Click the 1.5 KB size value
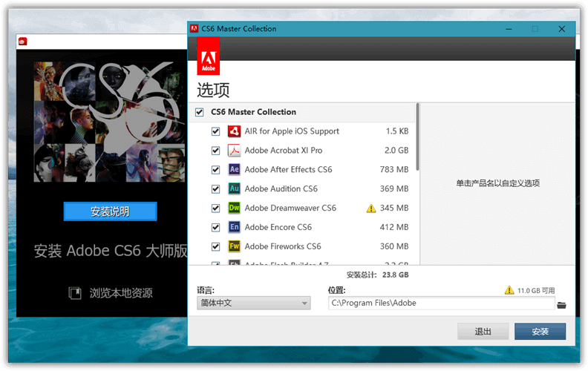This screenshot has width=588, height=371. click(x=397, y=131)
